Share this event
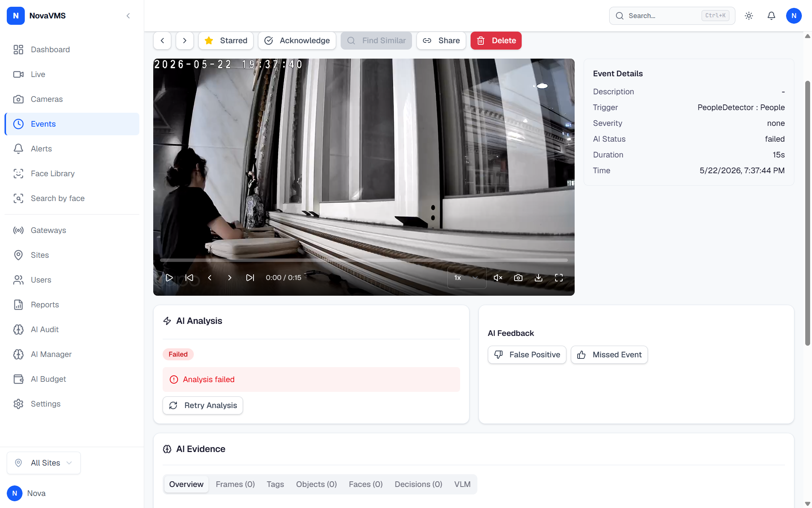Screen dimensions: 812x508 (441, 41)
